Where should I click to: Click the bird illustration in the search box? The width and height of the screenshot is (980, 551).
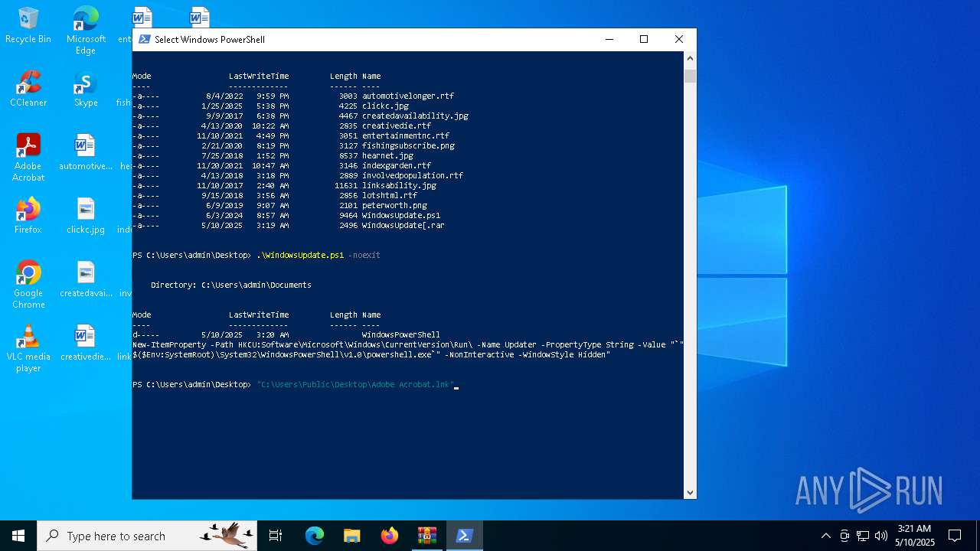click(x=227, y=535)
